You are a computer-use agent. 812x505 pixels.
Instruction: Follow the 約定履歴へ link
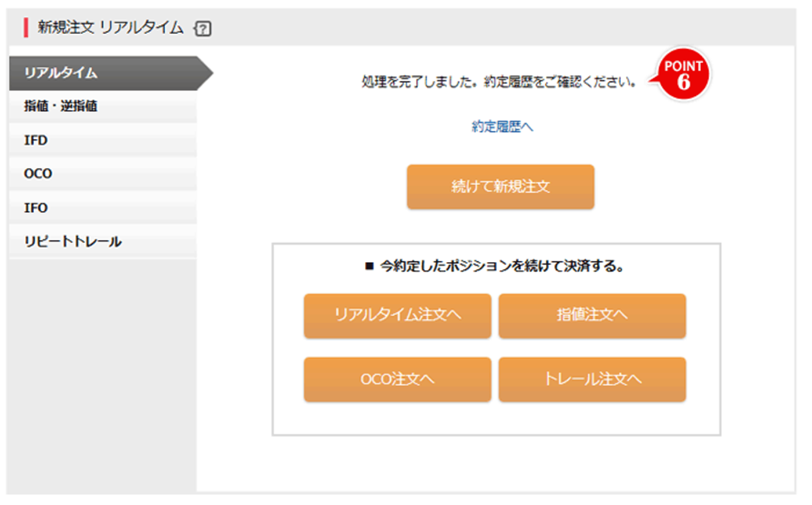pyautogui.click(x=502, y=127)
